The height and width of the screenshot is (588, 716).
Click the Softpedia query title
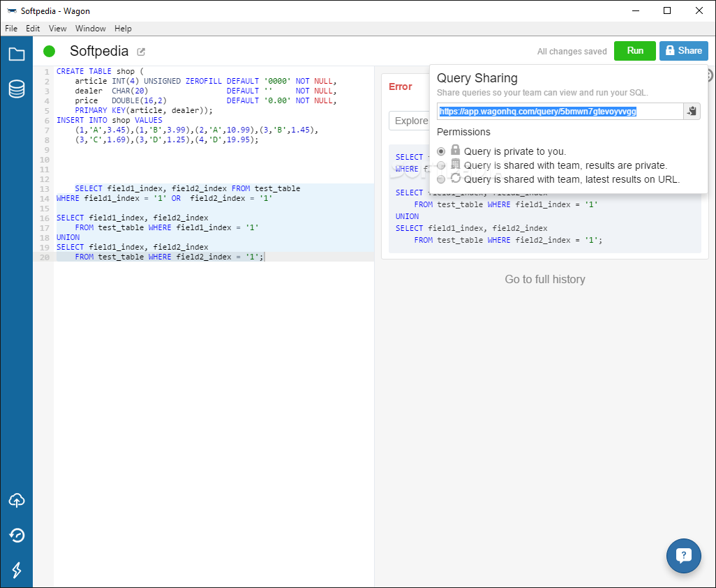coord(99,51)
